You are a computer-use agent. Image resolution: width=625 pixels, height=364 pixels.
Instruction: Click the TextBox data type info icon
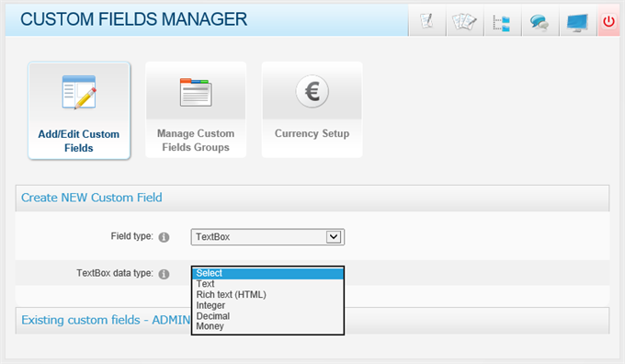click(164, 274)
